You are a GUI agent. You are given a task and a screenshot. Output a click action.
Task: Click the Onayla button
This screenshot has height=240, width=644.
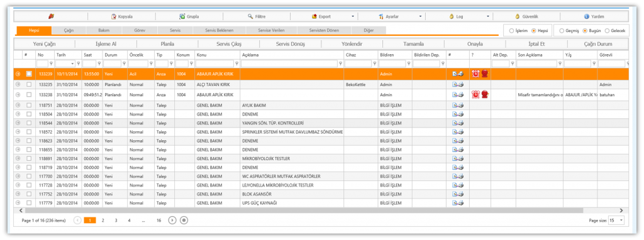pyautogui.click(x=475, y=44)
